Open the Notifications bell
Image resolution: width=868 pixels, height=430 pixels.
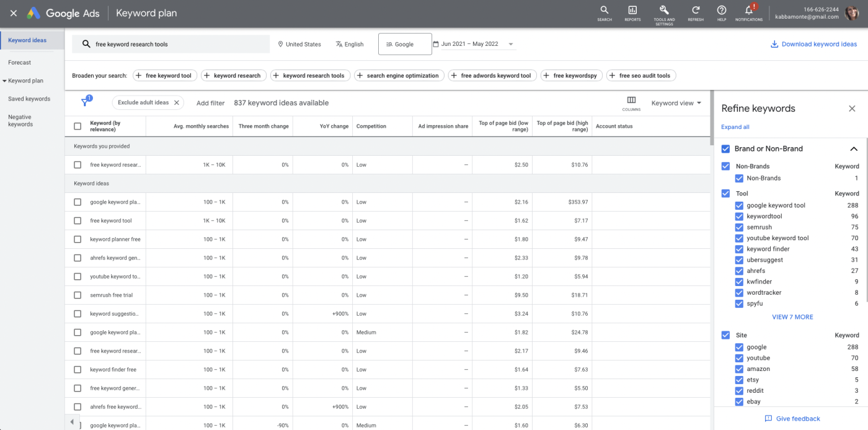(x=749, y=12)
